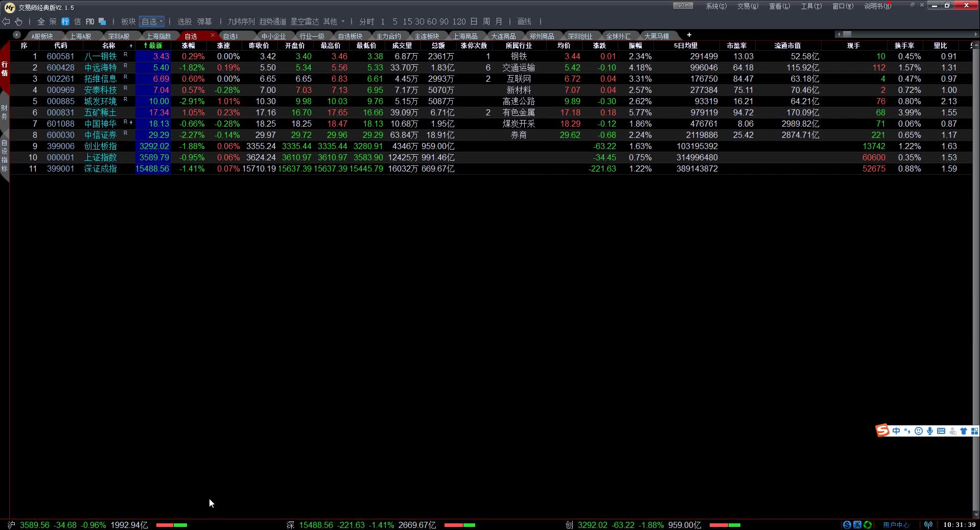
Task: Close the 自选 tab
Action: [x=213, y=35]
